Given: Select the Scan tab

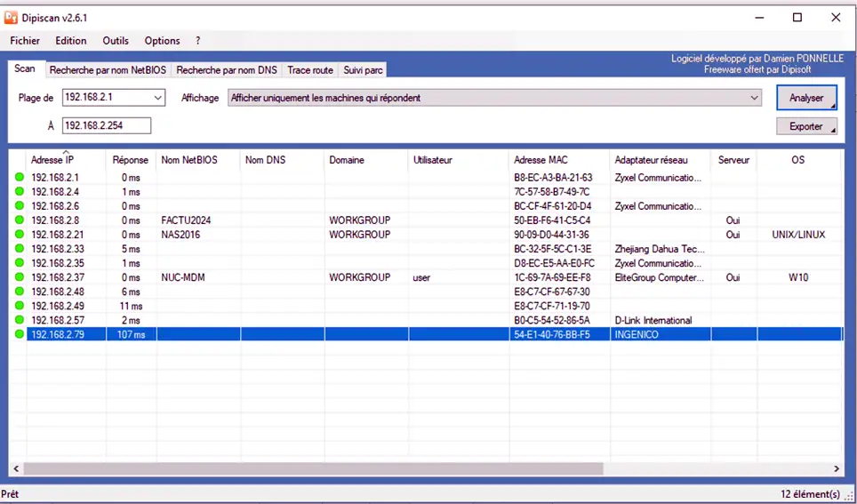Looking at the screenshot, I should [25, 68].
